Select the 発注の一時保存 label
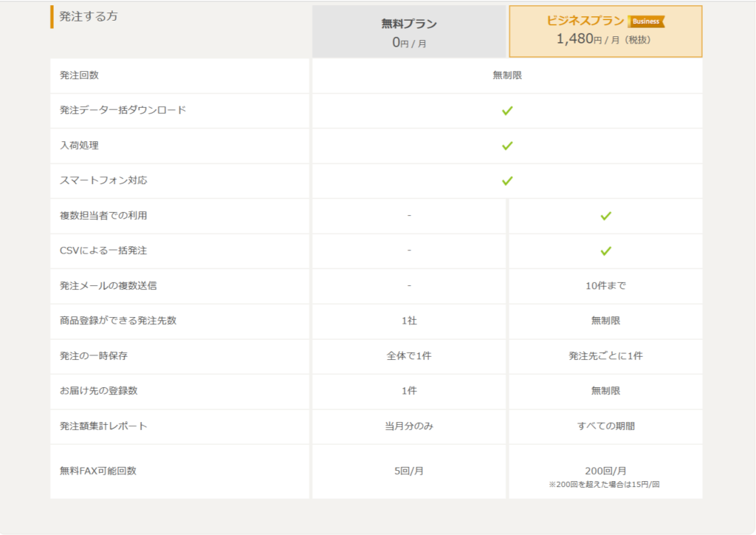Viewport: 756px width, 535px height. tap(94, 355)
